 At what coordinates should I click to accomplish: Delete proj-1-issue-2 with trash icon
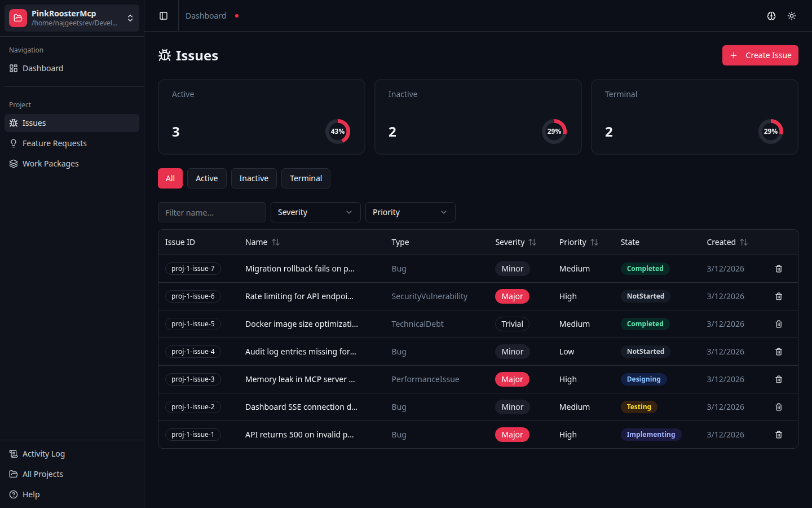coord(779,407)
